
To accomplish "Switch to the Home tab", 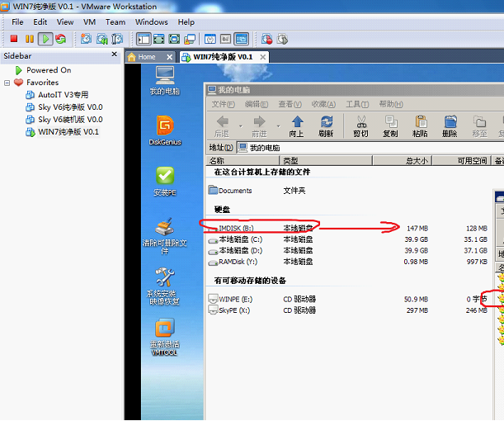I will pyautogui.click(x=147, y=57).
